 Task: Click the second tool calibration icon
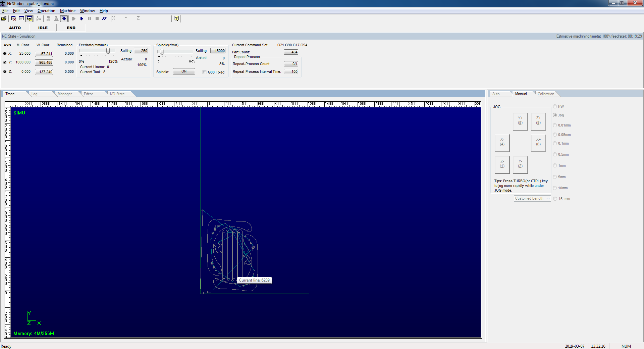coord(56,18)
